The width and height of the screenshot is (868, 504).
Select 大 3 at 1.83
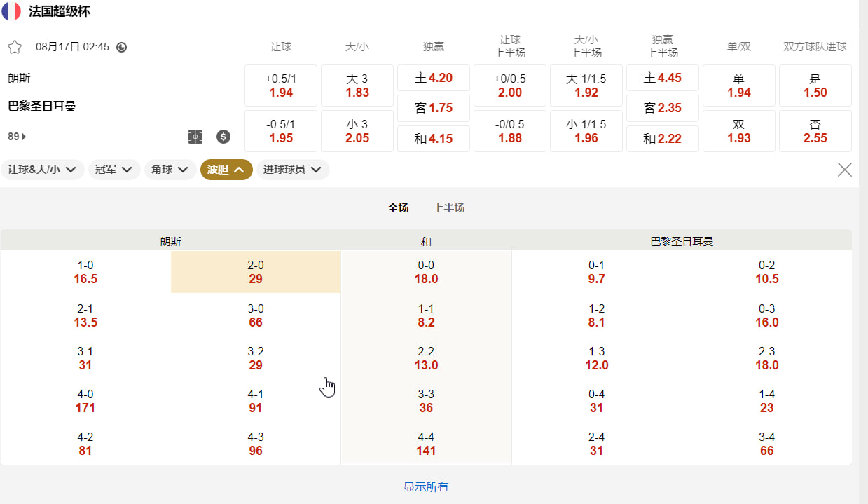(x=357, y=86)
